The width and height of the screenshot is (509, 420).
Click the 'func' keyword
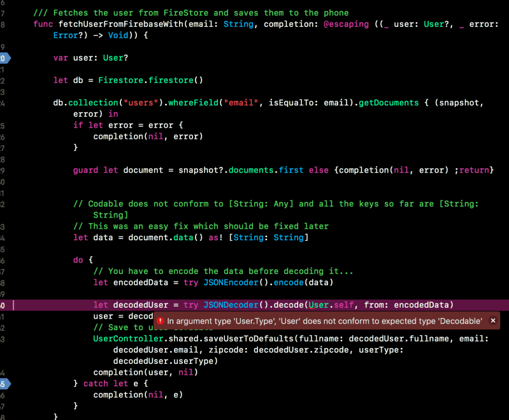click(43, 24)
